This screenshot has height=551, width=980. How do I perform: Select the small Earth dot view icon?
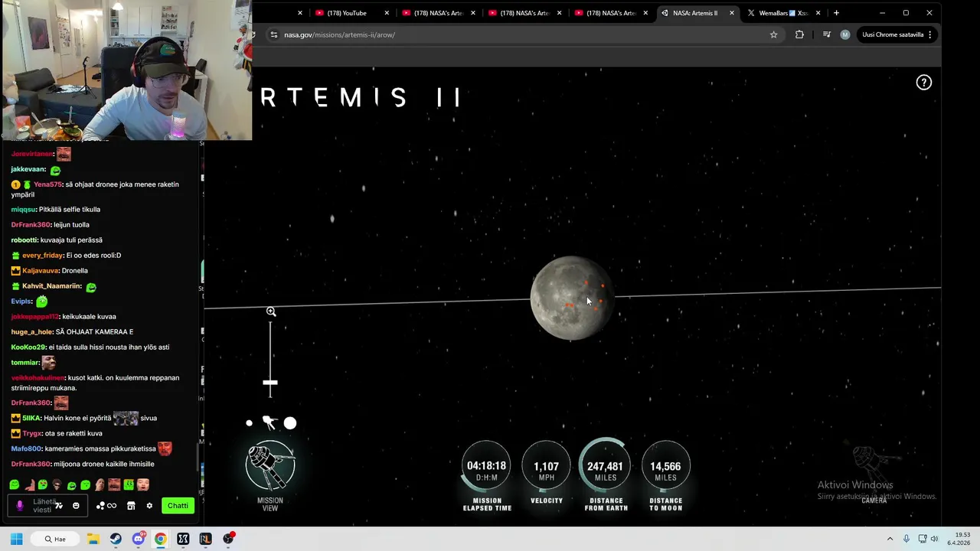coord(249,422)
